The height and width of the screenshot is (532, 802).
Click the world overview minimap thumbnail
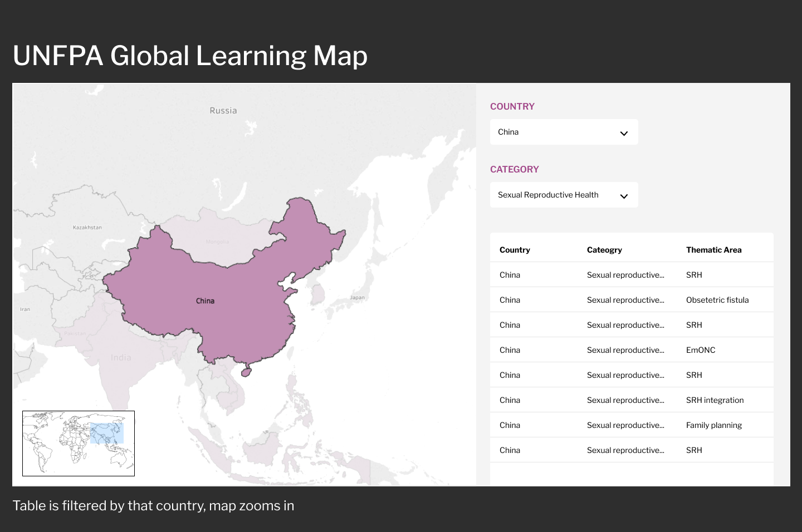click(79, 444)
